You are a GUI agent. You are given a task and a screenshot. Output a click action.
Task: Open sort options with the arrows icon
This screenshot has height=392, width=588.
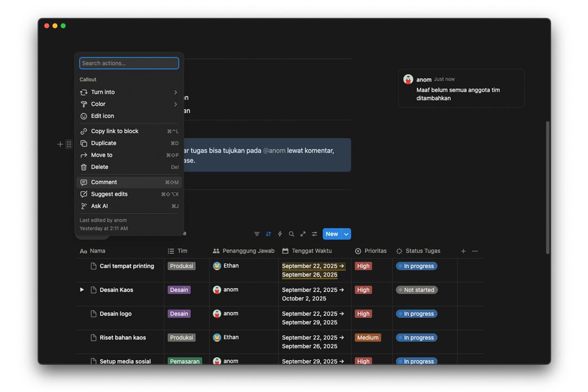pyautogui.click(x=268, y=234)
